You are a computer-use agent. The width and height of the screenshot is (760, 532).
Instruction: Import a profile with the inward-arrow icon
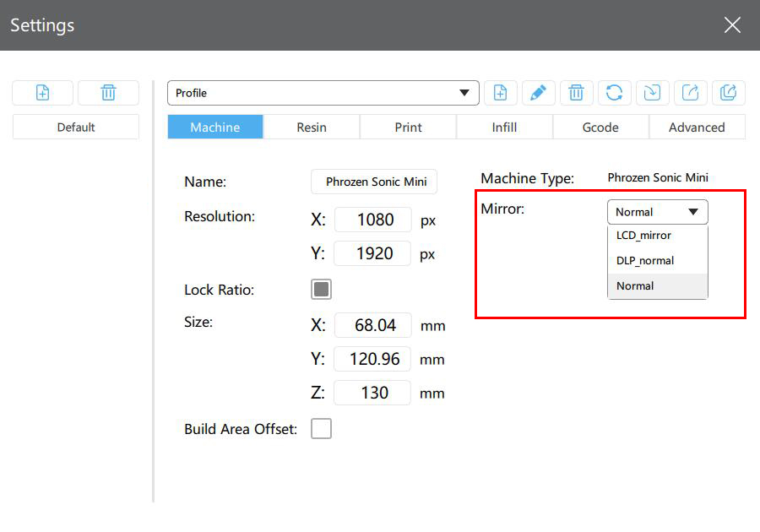[x=652, y=93]
